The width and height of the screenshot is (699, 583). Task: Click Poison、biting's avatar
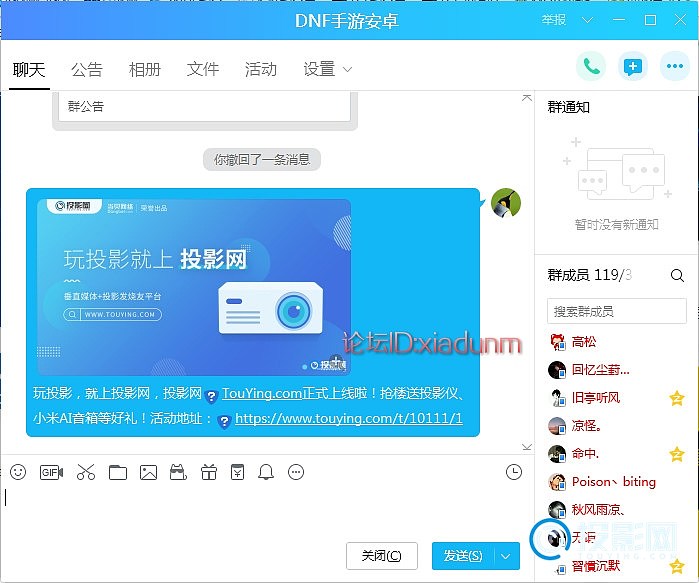tap(557, 482)
